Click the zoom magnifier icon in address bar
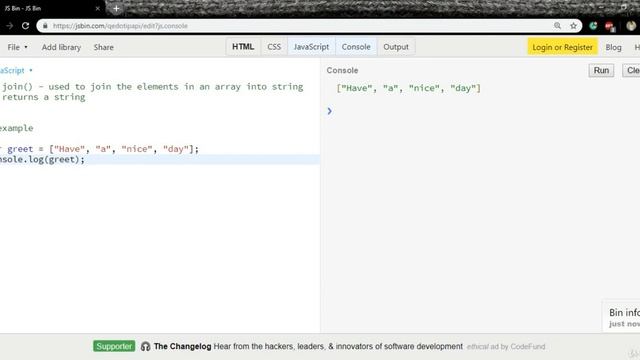This screenshot has width=640, height=360. click(557, 26)
